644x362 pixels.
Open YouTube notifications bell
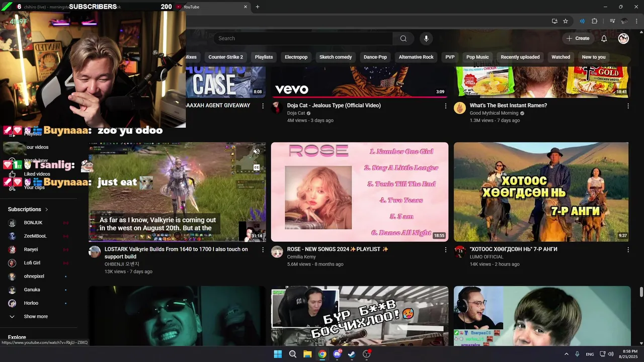coord(604,38)
